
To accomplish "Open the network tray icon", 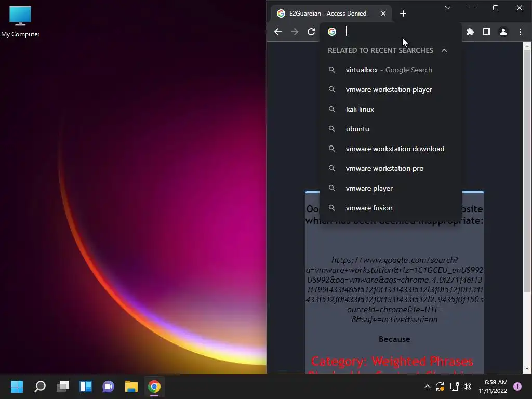I will click(454, 387).
